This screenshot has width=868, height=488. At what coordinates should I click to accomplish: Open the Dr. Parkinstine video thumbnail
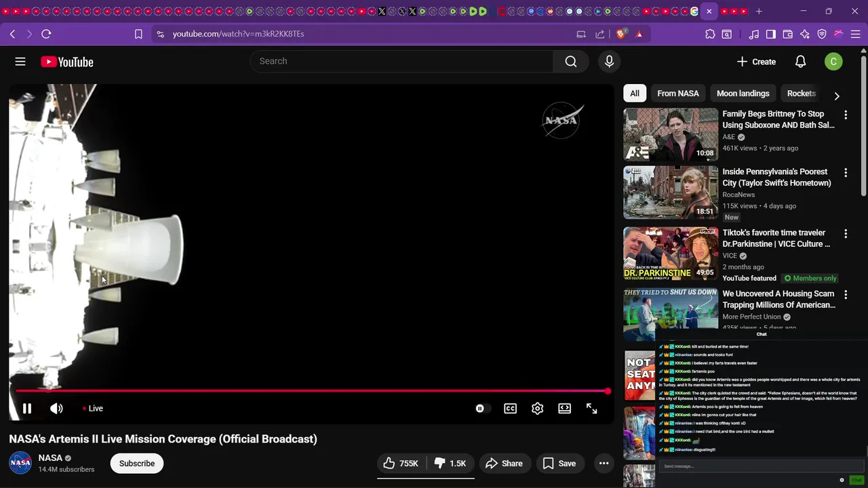(671, 253)
